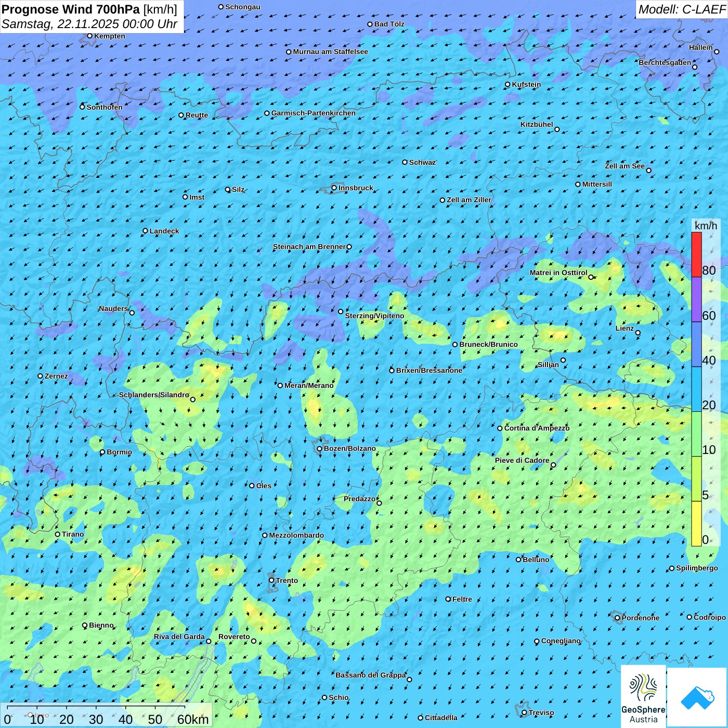Click the red 80 km/h legend color

pos(696,254)
